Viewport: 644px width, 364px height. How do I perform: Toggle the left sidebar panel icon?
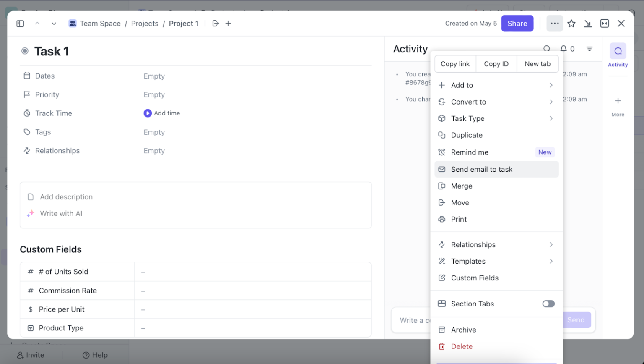pyautogui.click(x=20, y=24)
